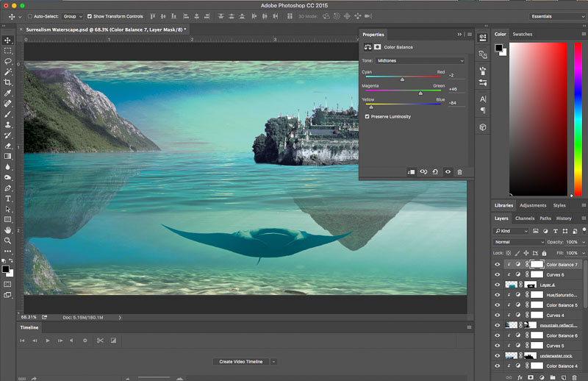Select the Clone Stamp tool
Viewport: 588px width, 381px height.
click(7, 124)
